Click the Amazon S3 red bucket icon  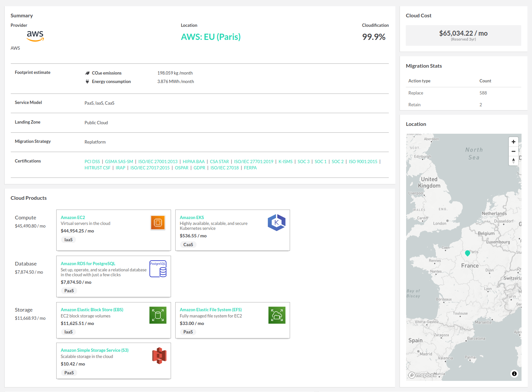point(159,356)
